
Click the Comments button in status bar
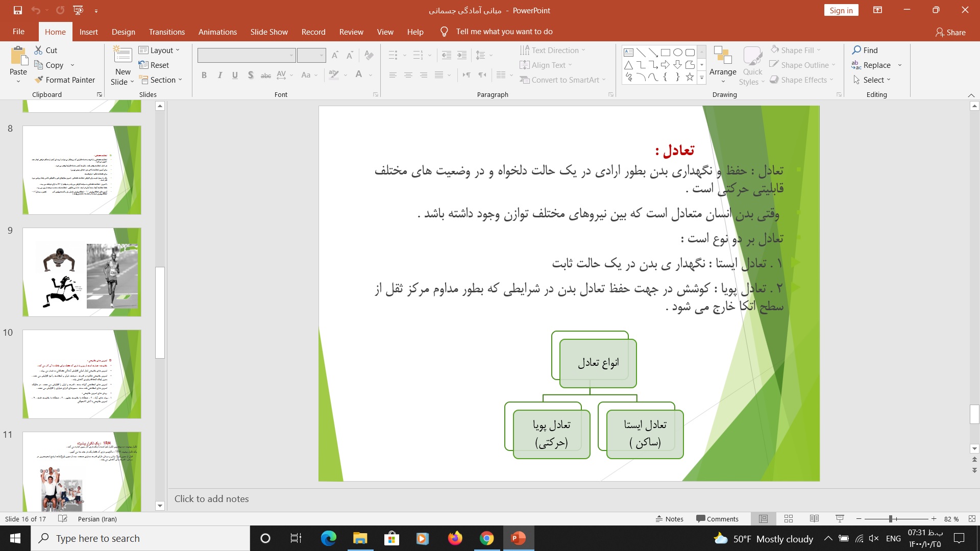tap(717, 519)
